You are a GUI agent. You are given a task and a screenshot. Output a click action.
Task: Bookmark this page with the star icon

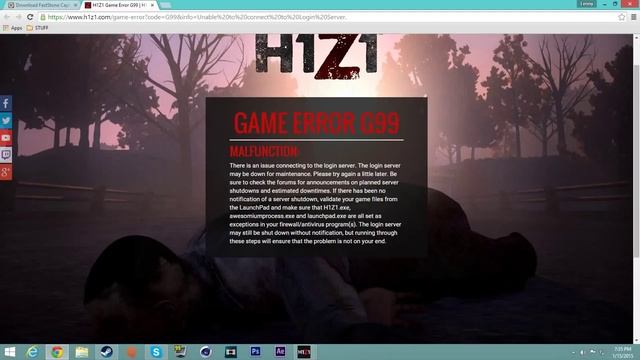pos(621,17)
